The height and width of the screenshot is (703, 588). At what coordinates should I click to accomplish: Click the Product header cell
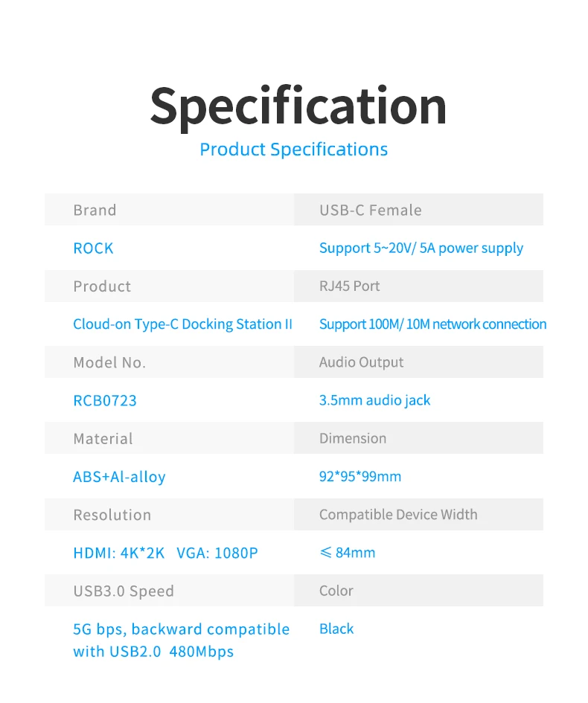click(x=170, y=286)
